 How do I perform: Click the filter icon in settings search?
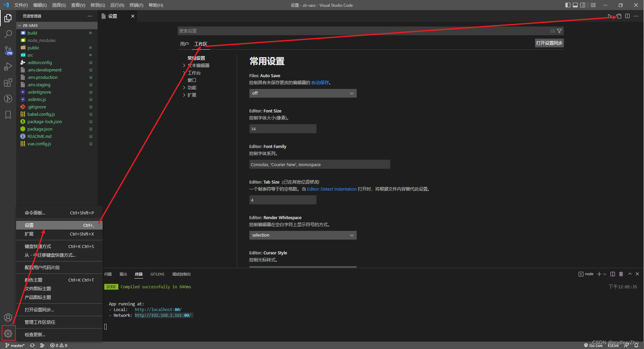coord(560,31)
